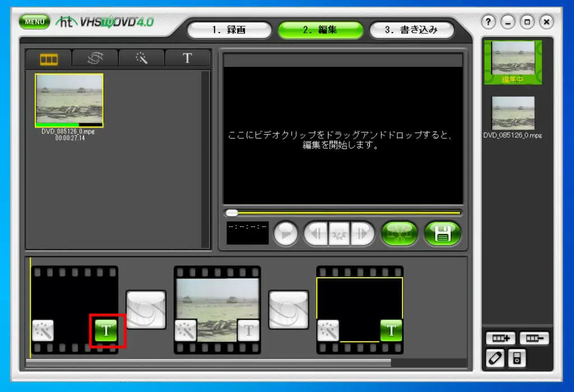Open the green MENU button

coord(34,22)
